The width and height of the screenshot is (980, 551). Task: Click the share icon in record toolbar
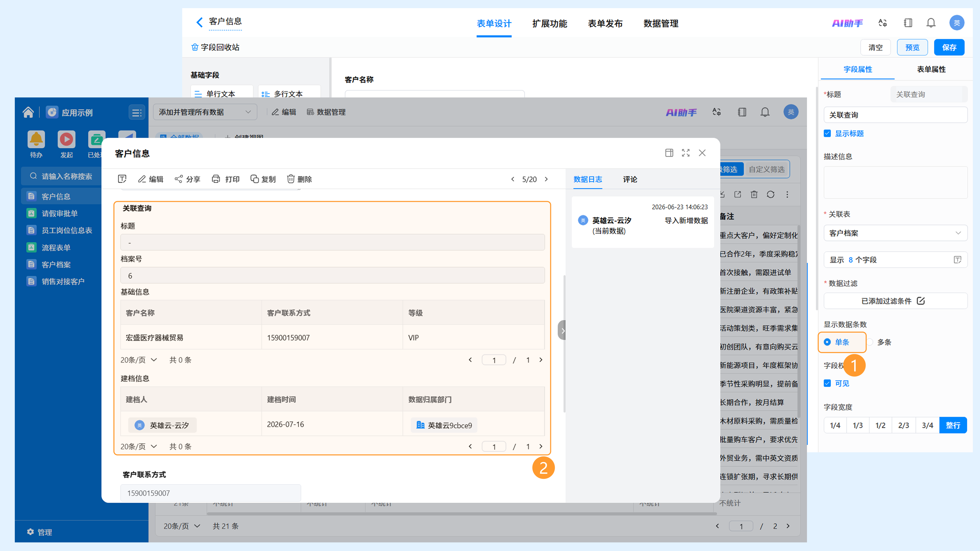pos(178,179)
